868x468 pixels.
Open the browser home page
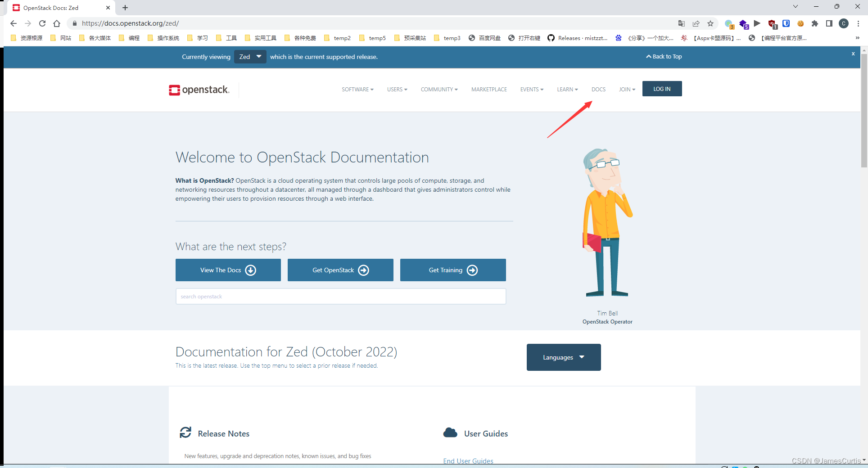click(x=57, y=23)
